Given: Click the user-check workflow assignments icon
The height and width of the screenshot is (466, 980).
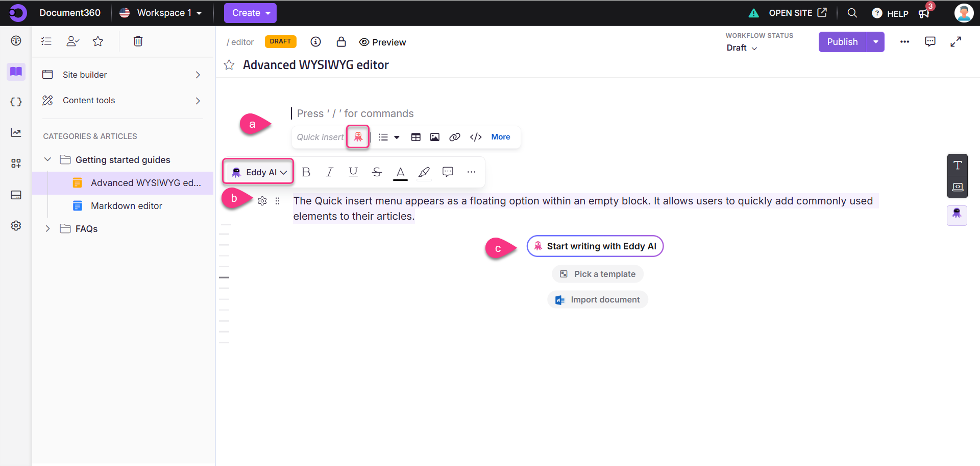Looking at the screenshot, I should pyautogui.click(x=72, y=41).
